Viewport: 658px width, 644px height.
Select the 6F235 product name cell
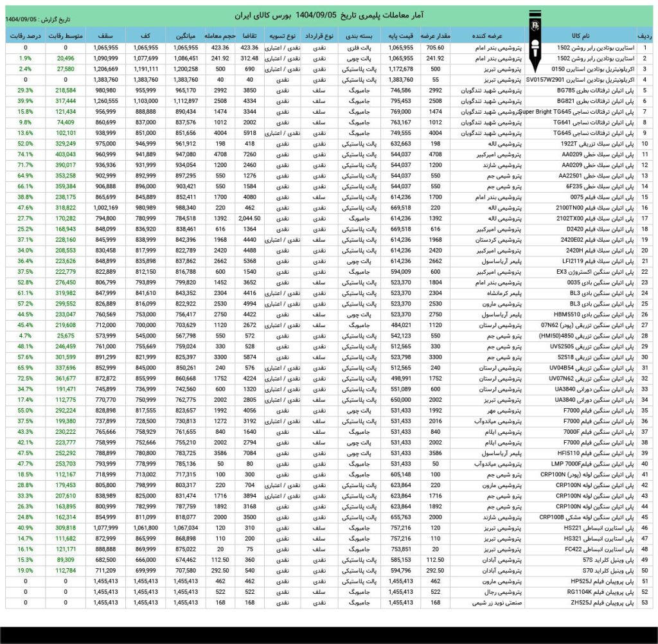click(x=581, y=186)
